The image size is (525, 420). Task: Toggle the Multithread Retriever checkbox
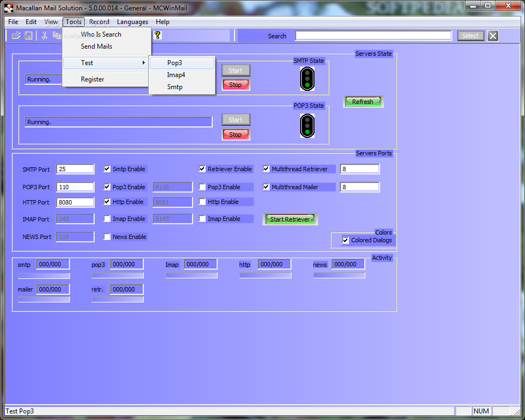[x=266, y=169]
